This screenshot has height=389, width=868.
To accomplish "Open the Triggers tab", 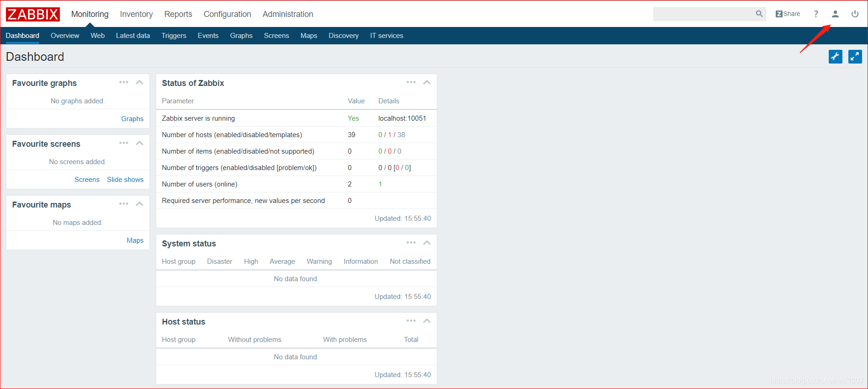I will 174,36.
